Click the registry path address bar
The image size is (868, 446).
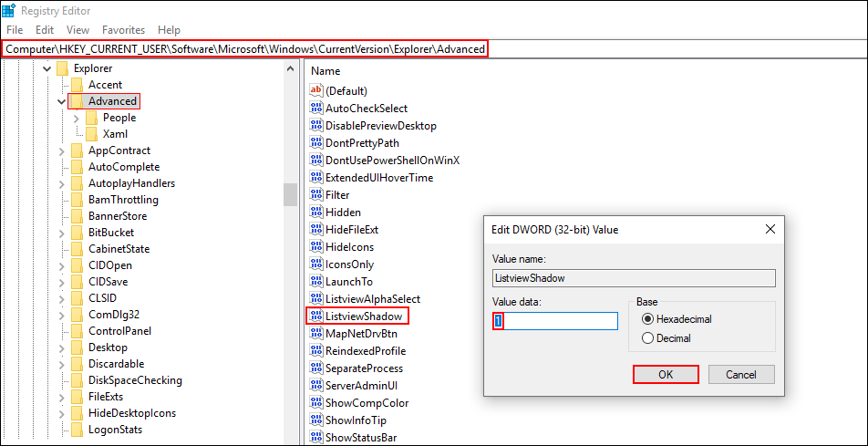pos(433,49)
